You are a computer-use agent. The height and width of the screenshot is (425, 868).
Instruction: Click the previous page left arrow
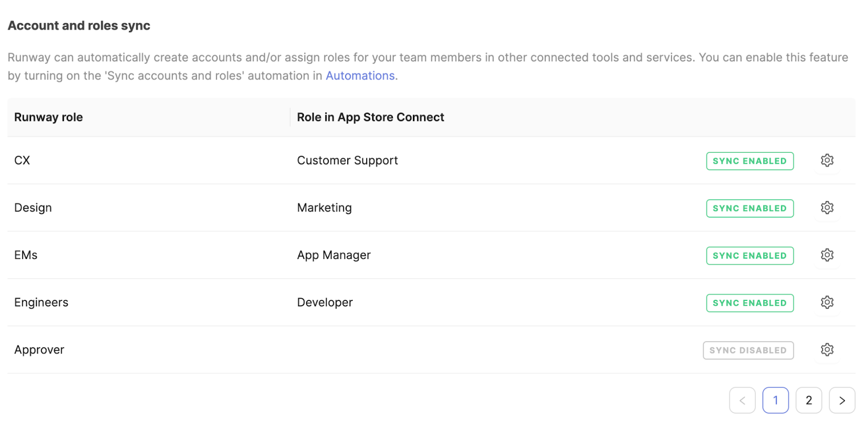(x=742, y=401)
